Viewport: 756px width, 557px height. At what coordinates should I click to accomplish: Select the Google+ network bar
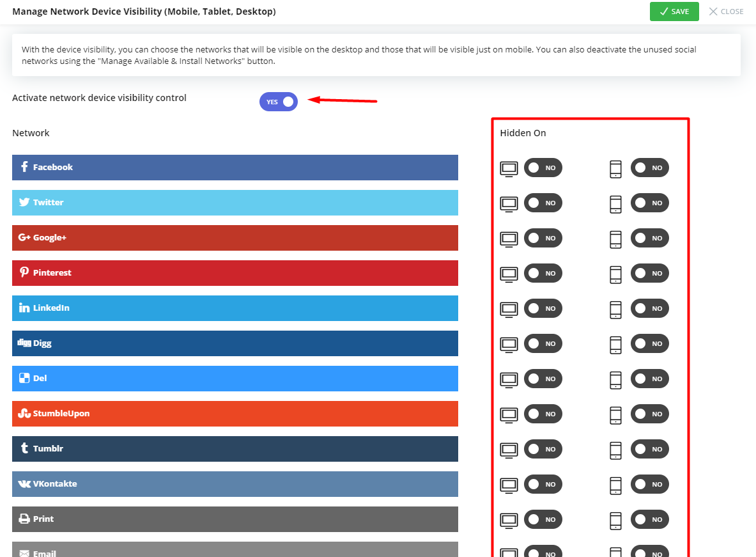coord(235,238)
